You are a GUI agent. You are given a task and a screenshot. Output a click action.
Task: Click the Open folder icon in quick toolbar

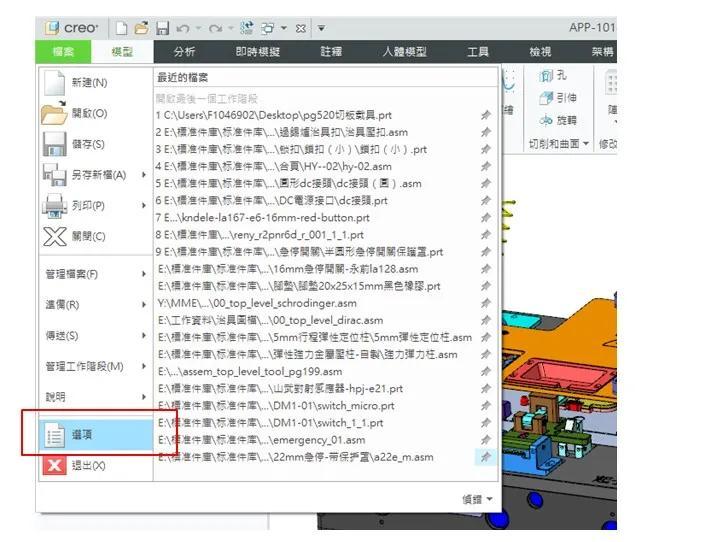click(x=142, y=28)
